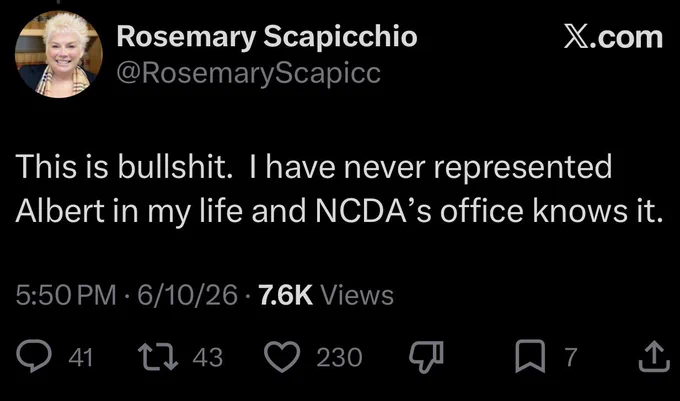The image size is (680, 401).
Task: Repost the tweet using the arrows icon
Action: [158, 357]
